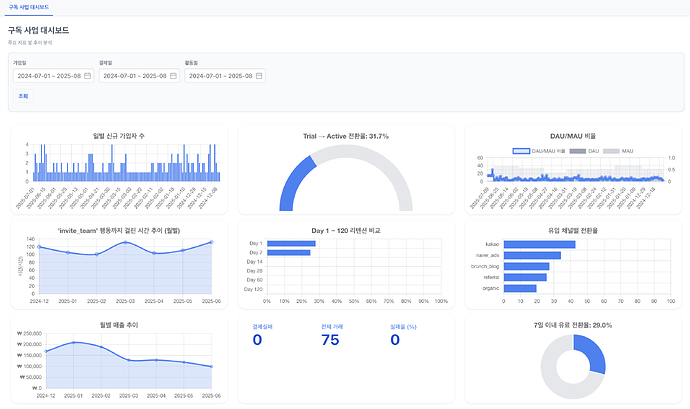Hide the MAU legend series

[x=618, y=151]
